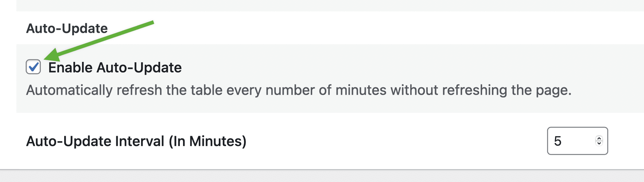
Task: Click the empty space inside the interval input
Action: pos(578,141)
